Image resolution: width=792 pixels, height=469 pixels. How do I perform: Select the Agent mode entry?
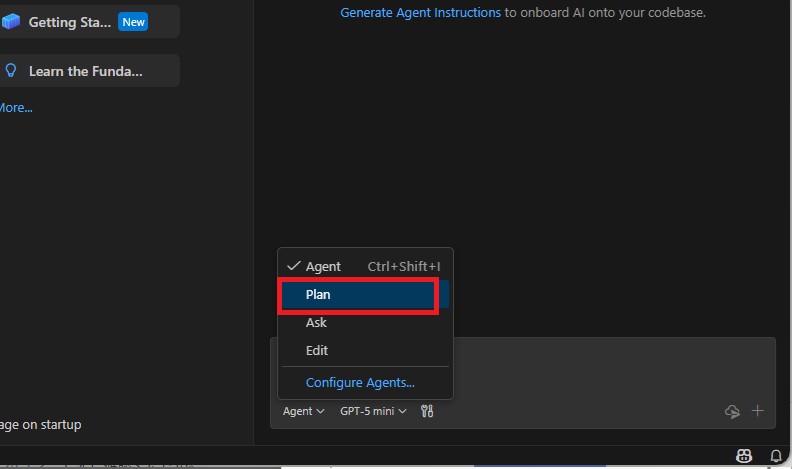365,267
